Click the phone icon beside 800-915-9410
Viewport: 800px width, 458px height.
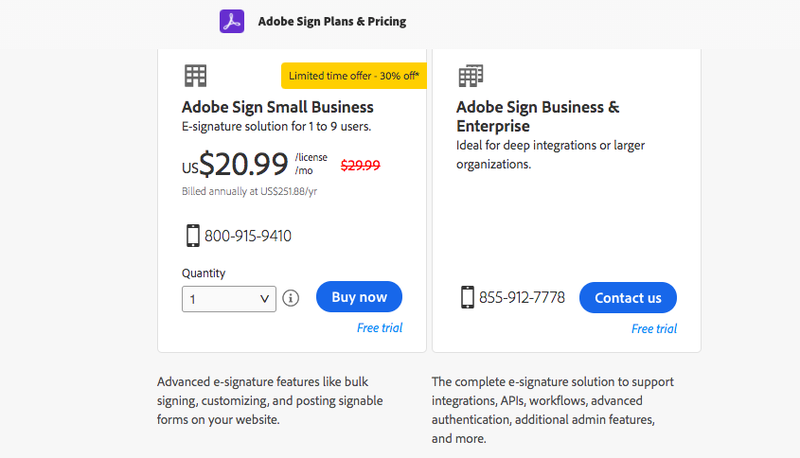coord(192,236)
